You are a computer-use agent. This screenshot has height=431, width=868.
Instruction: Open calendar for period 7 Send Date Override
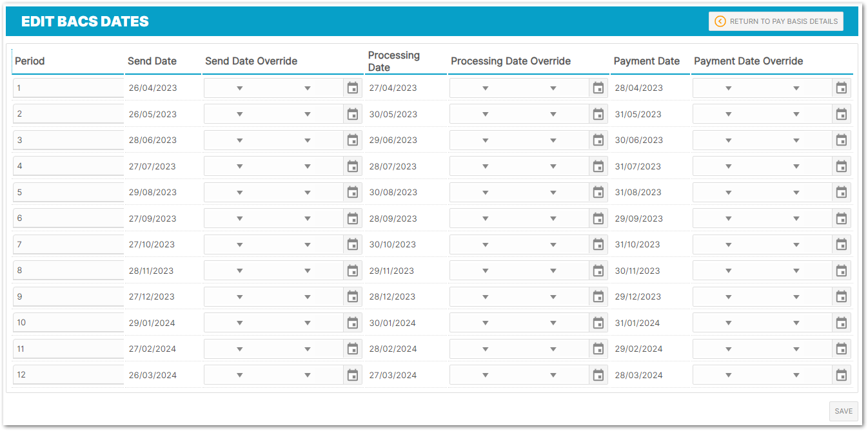(x=352, y=244)
